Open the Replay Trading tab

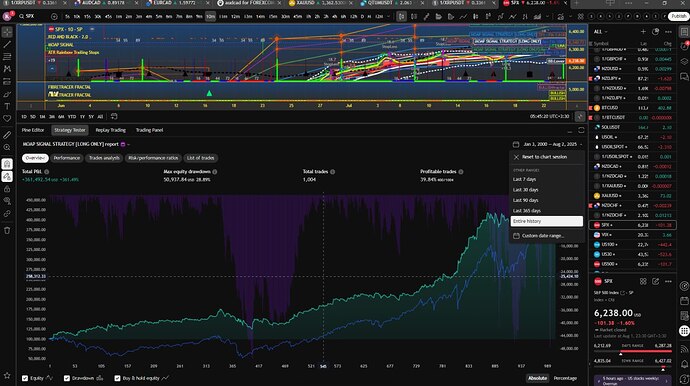coord(110,130)
